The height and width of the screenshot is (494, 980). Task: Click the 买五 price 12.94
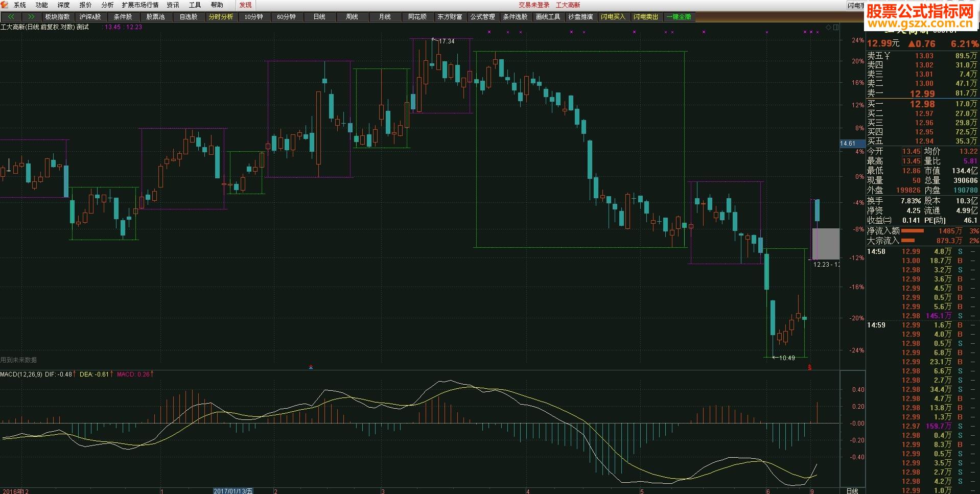(x=924, y=141)
